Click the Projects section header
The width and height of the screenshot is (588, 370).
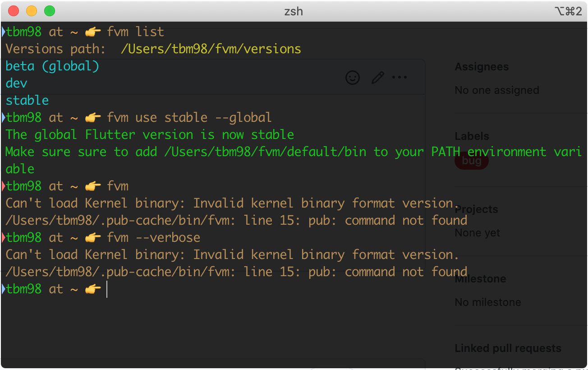[x=476, y=209]
